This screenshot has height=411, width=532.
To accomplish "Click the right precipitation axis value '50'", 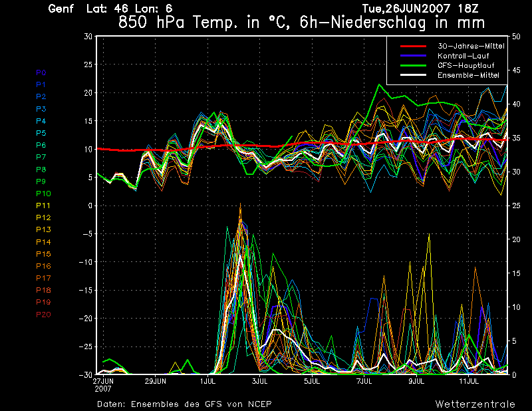I will click(516, 37).
